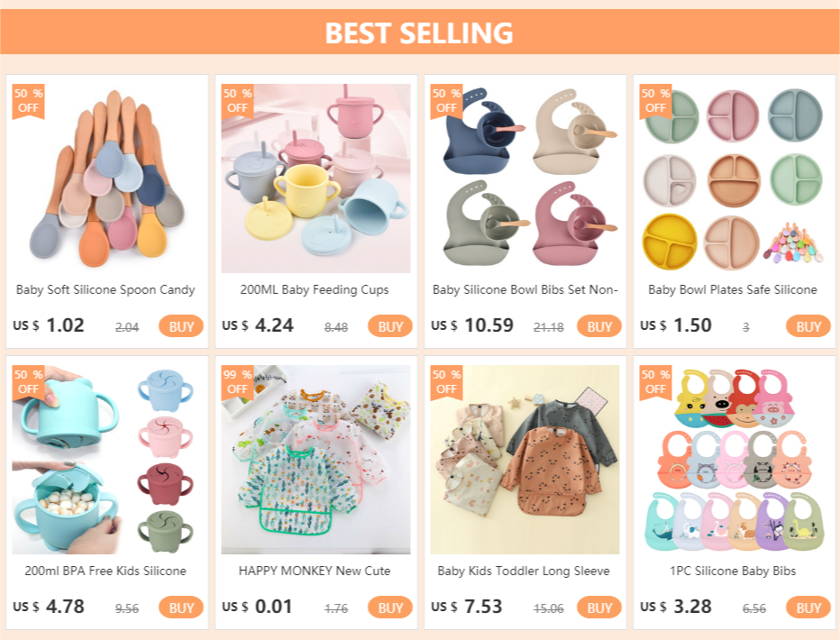Click BUY for HAPPY MONKEY New Cute
This screenshot has width=840, height=640.
point(390,608)
